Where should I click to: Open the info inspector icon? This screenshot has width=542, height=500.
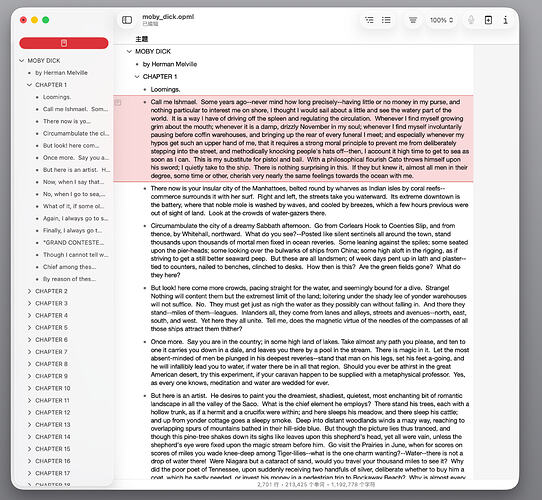505,20
